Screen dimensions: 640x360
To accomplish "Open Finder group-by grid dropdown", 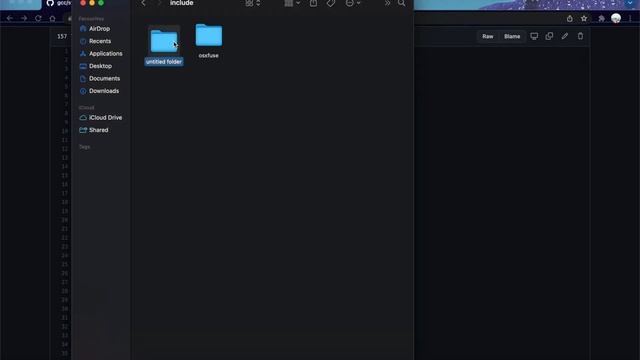I will click(292, 3).
